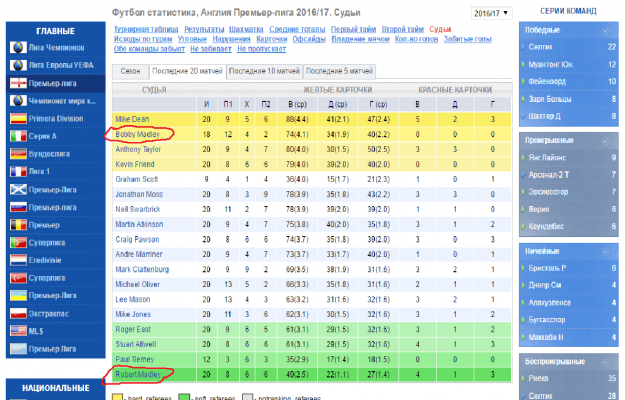
Task: Click the Ukraine flag icon in sidebar
Action: (18, 296)
